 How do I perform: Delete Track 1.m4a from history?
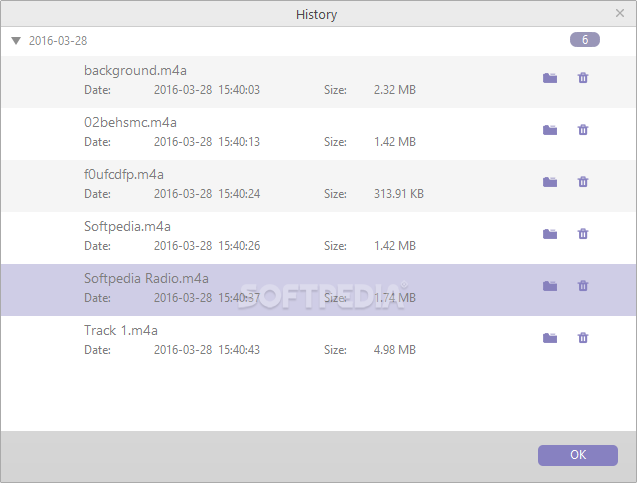tap(583, 338)
